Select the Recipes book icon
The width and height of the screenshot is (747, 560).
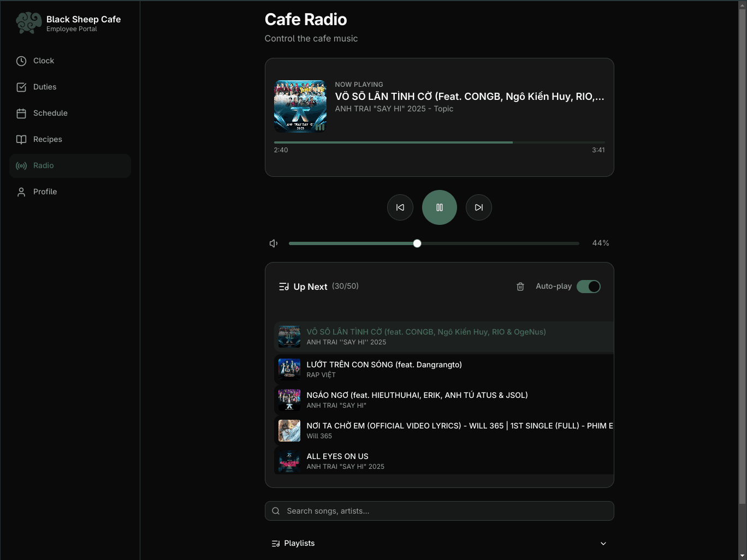[21, 139]
